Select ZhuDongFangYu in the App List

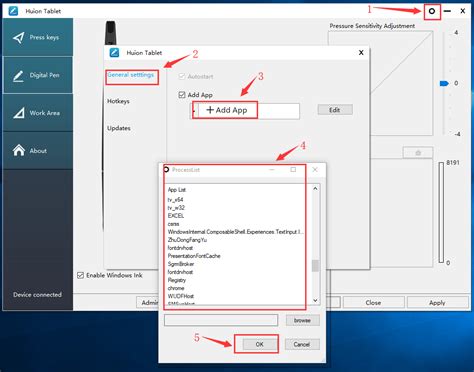tap(187, 240)
